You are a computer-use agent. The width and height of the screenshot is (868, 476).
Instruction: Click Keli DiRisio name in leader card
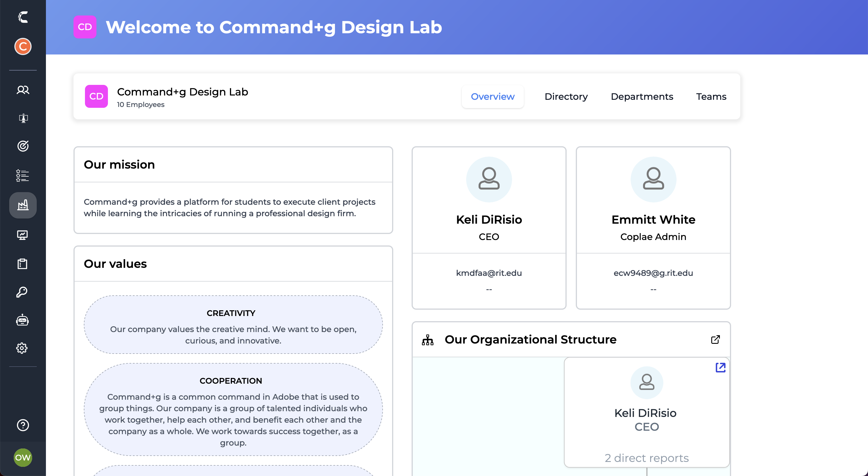(x=489, y=219)
